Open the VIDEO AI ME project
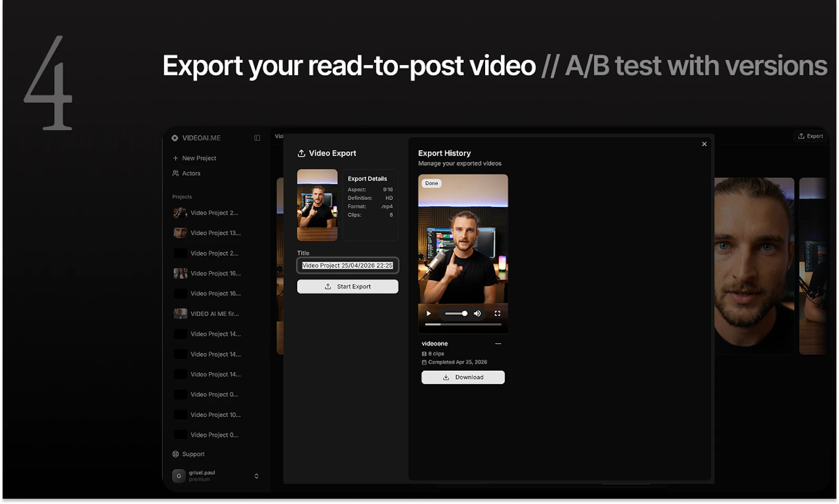Screen dimensions: 839x504 point(214,313)
